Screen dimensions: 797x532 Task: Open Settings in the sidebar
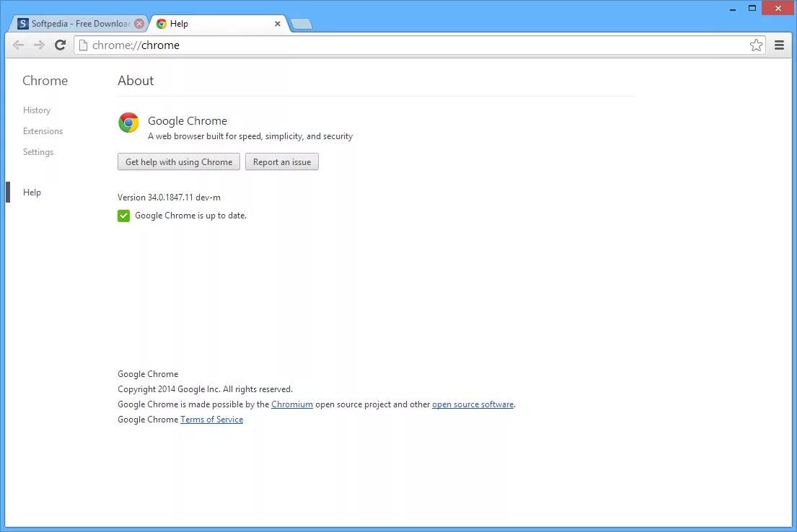(38, 152)
